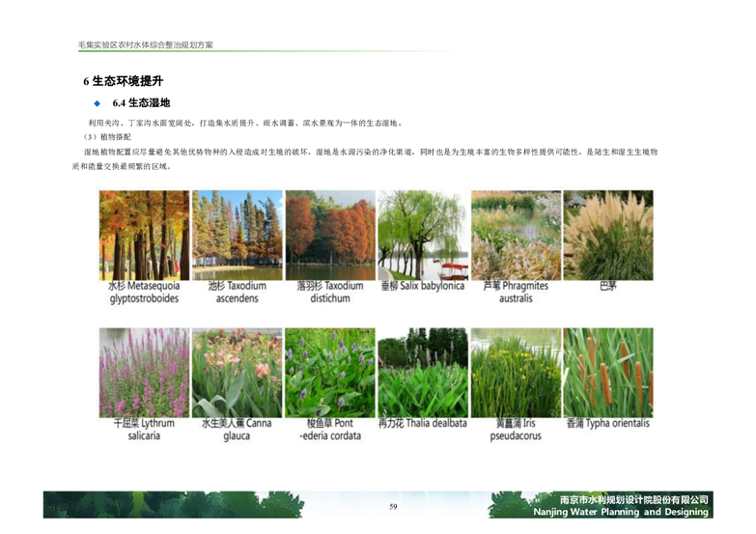Click the Phragmites australis reed image
Viewport: 756px width, 534px height.
click(516, 235)
